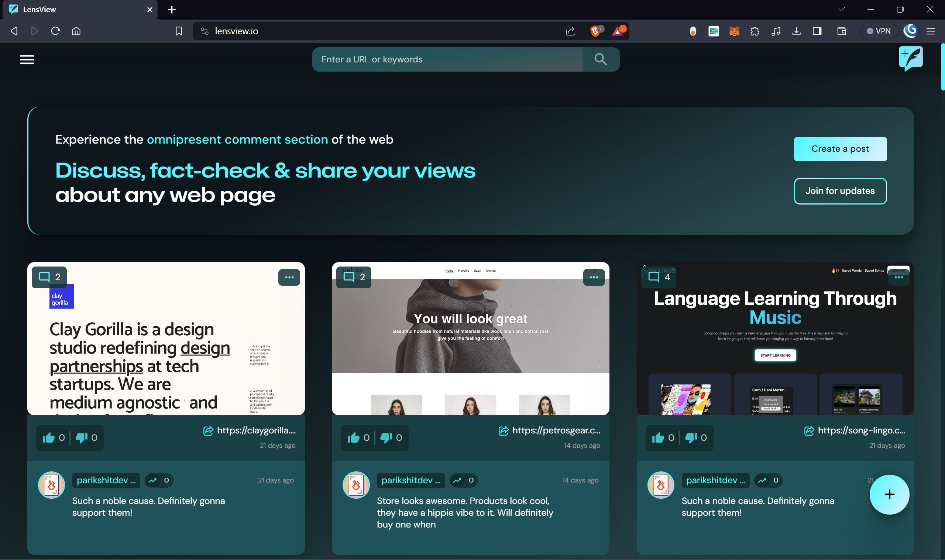The width and height of the screenshot is (945, 560).
Task: Open the https://song-lingo.c... link
Action: (x=855, y=430)
